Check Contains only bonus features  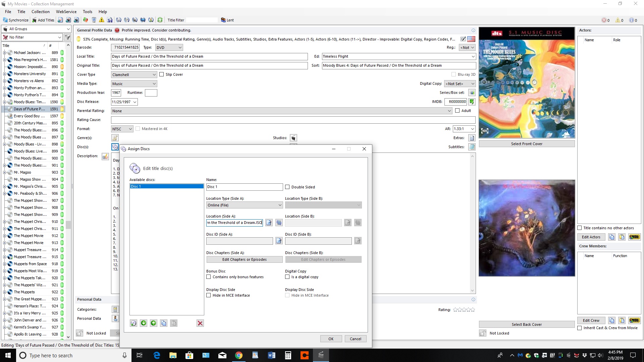pyautogui.click(x=209, y=277)
